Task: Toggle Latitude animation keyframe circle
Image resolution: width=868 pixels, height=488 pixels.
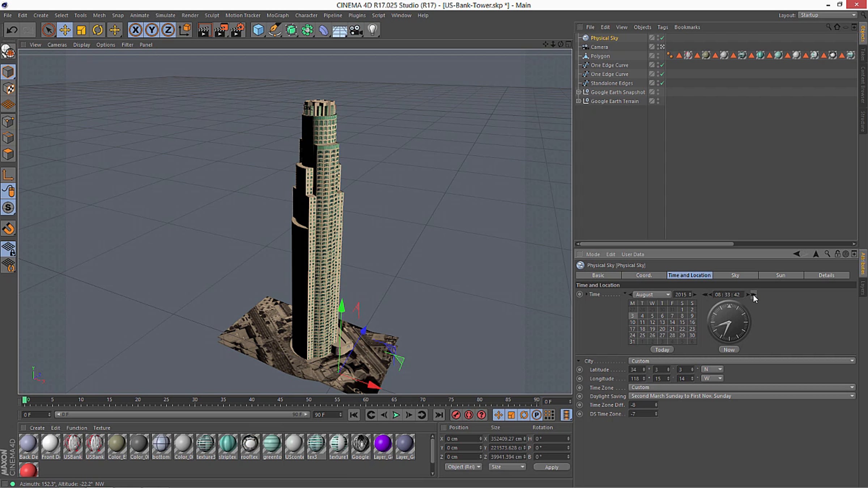Action: coord(579,369)
